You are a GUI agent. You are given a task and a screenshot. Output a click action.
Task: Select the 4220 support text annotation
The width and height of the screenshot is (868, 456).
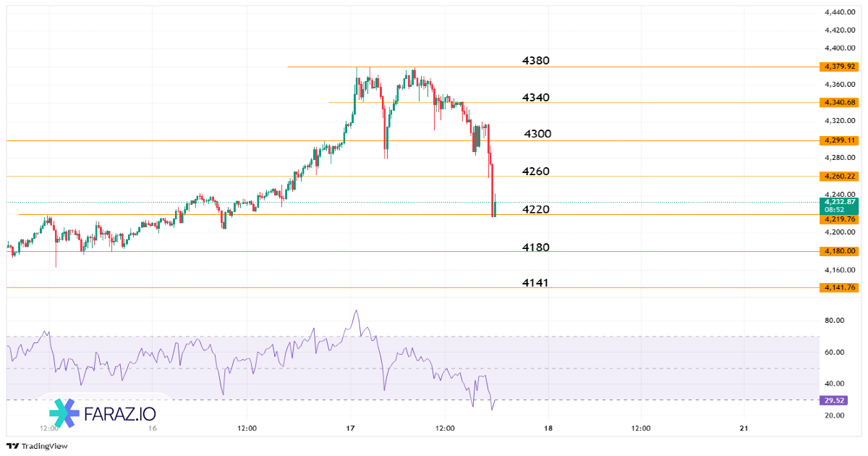(x=536, y=210)
